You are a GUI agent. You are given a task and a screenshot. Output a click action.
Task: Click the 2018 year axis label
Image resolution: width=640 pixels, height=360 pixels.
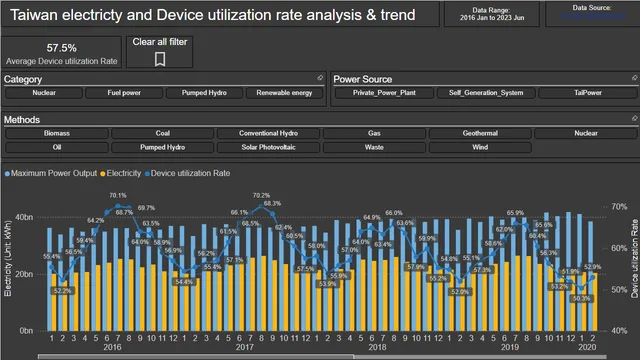click(x=377, y=347)
